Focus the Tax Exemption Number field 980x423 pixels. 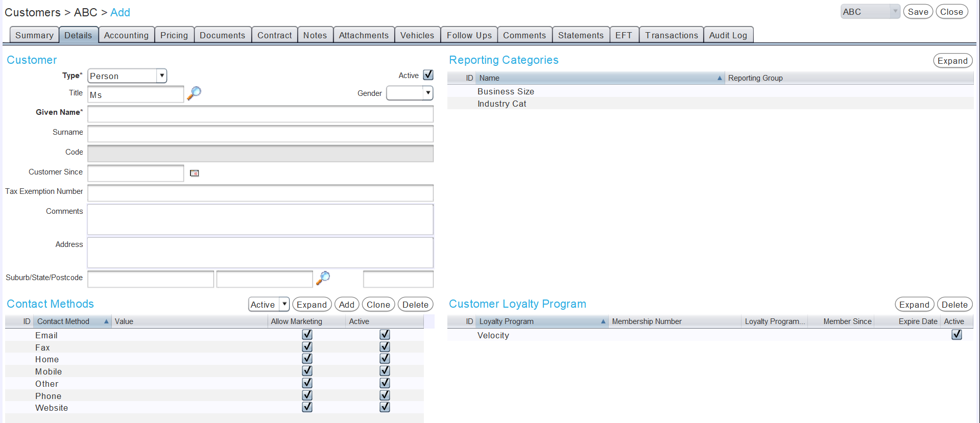click(260, 193)
